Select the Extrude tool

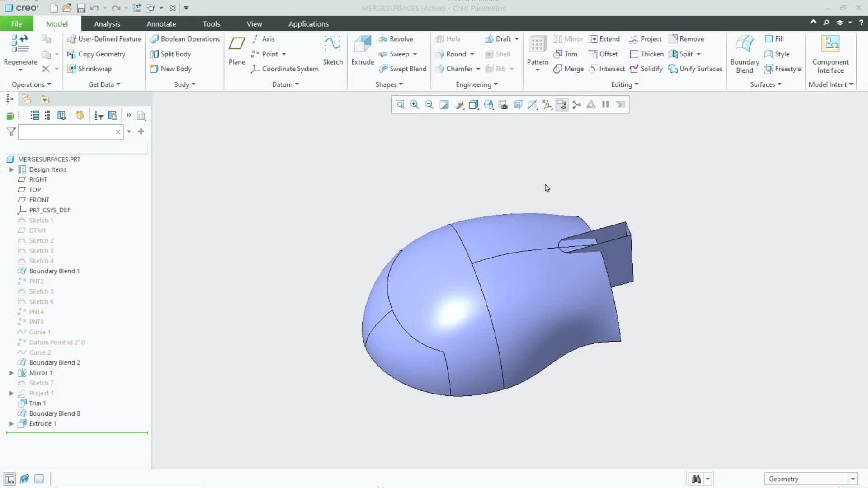362,50
